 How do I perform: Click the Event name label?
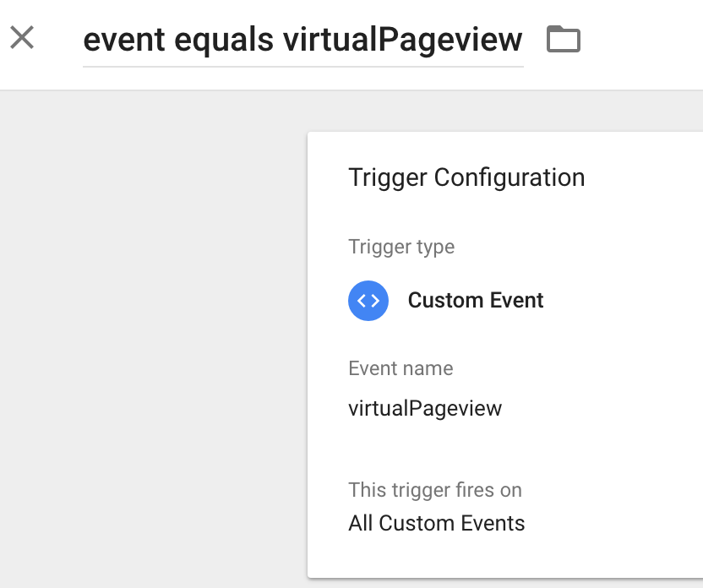tap(401, 368)
